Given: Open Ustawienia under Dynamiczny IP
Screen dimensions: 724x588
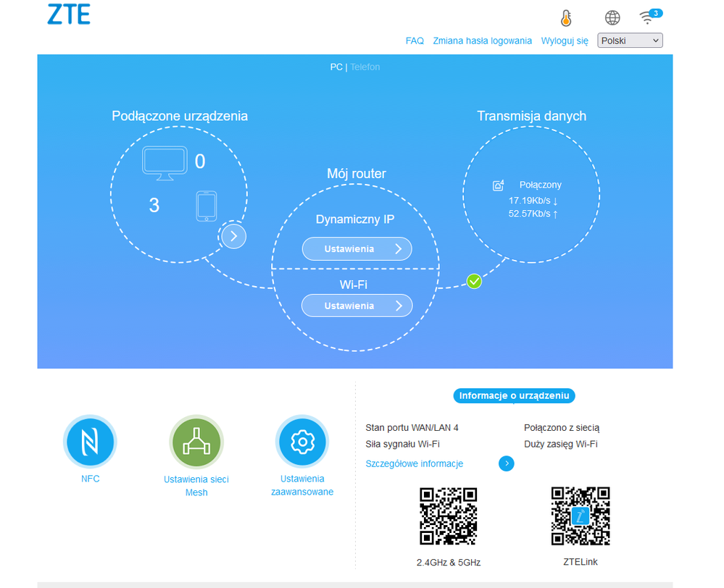Looking at the screenshot, I should click(357, 249).
